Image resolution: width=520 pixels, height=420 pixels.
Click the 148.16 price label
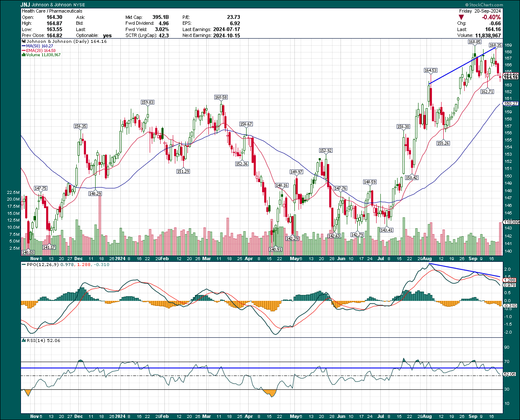pyautogui.click(x=282, y=185)
